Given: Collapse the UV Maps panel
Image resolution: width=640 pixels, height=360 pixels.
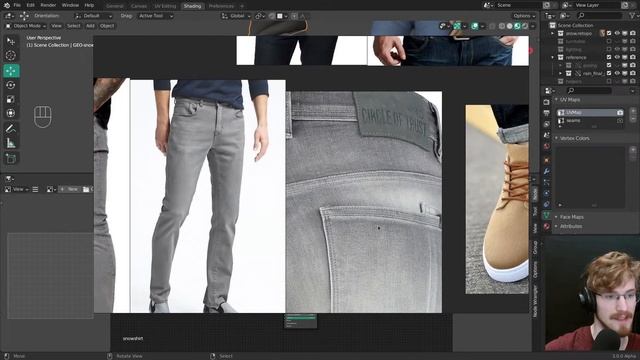Looking at the screenshot, I should (x=556, y=100).
